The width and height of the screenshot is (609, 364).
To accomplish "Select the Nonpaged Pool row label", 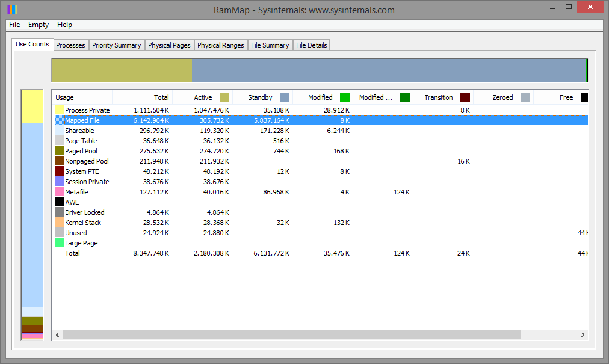I will click(x=87, y=161).
